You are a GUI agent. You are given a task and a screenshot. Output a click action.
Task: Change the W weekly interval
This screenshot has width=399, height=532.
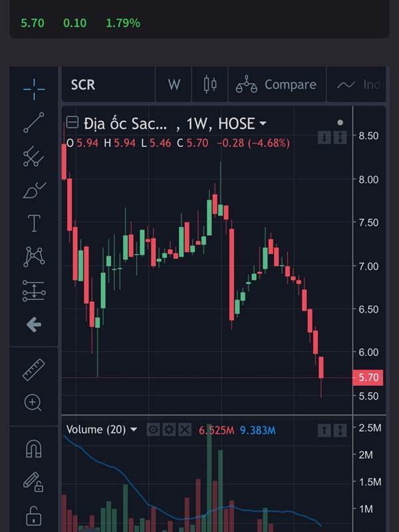tap(174, 84)
